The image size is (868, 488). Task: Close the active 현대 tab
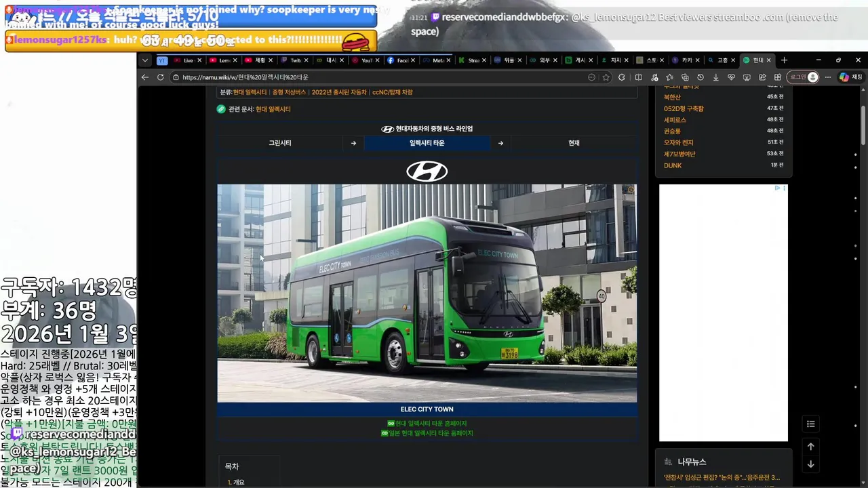click(768, 60)
